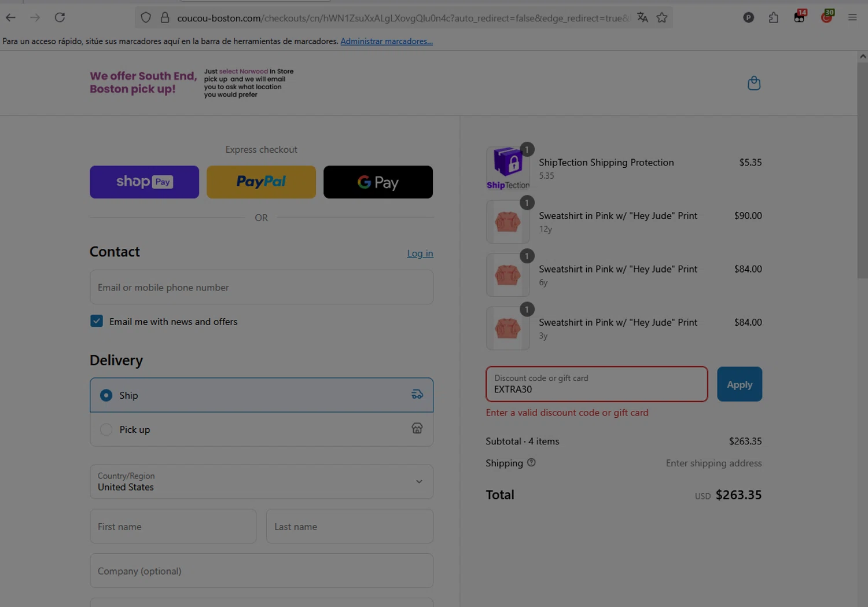The height and width of the screenshot is (607, 868).
Task: Pay with Shop Pay button
Action: [144, 182]
